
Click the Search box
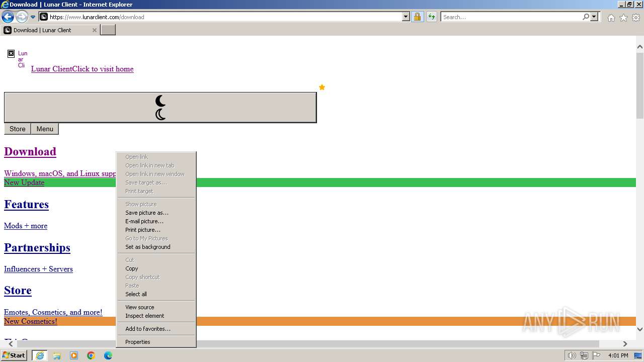[511, 17]
